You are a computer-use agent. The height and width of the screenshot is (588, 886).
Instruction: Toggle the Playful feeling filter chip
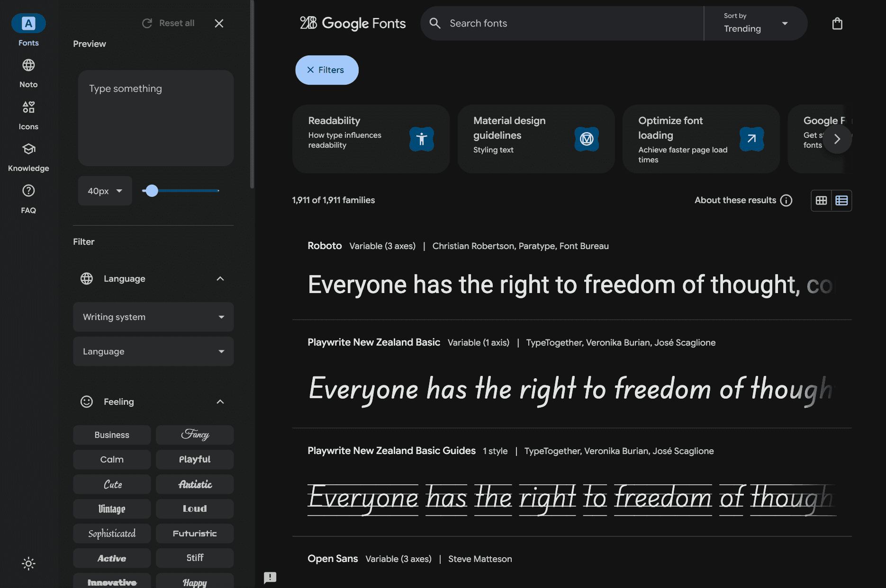(195, 459)
